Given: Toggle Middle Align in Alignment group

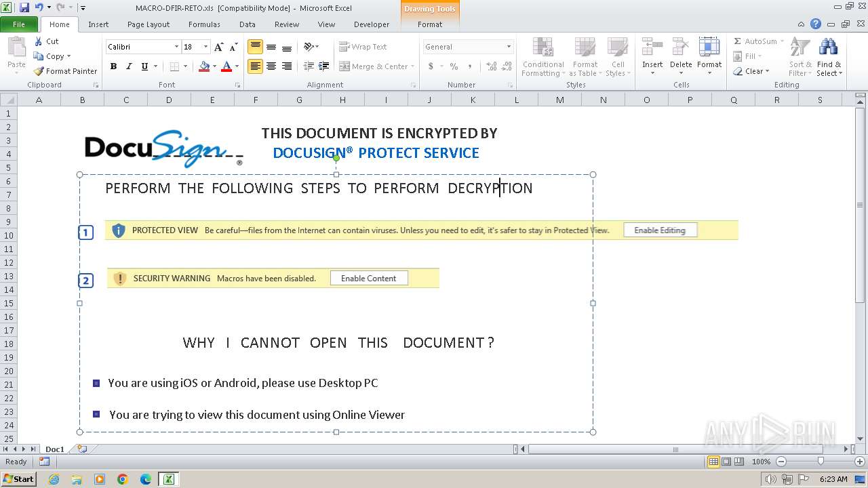Looking at the screenshot, I should coord(271,47).
